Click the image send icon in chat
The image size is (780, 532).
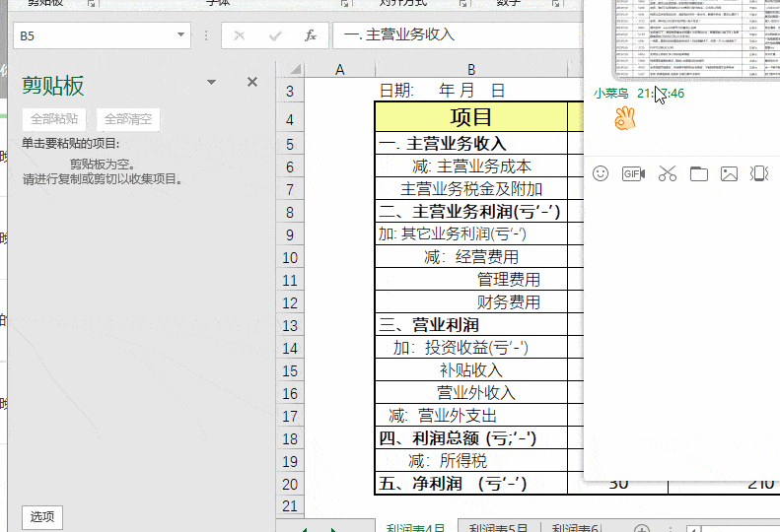coord(730,173)
